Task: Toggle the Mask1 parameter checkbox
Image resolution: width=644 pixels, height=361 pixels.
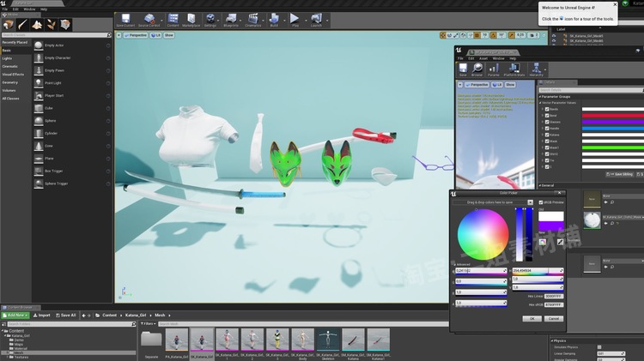Action: pos(547,147)
